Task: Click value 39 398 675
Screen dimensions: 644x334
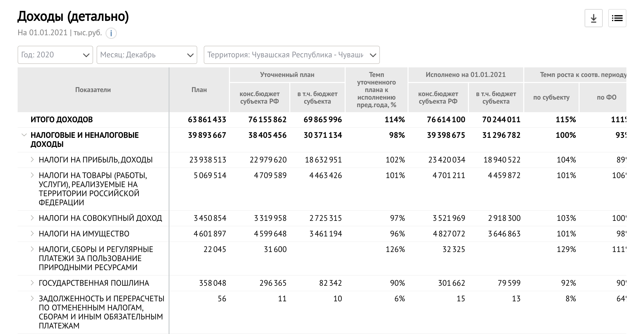Action: 446,135
